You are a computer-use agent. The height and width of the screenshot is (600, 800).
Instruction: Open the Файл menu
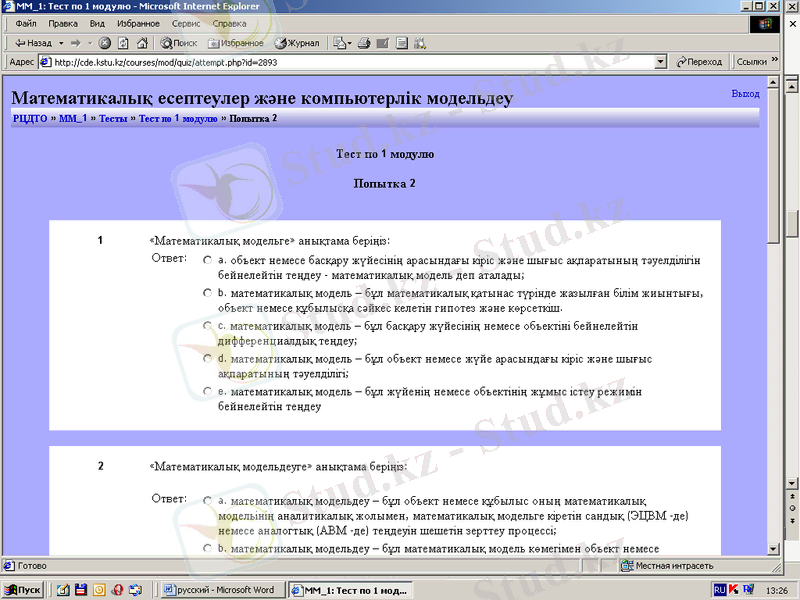(x=26, y=23)
